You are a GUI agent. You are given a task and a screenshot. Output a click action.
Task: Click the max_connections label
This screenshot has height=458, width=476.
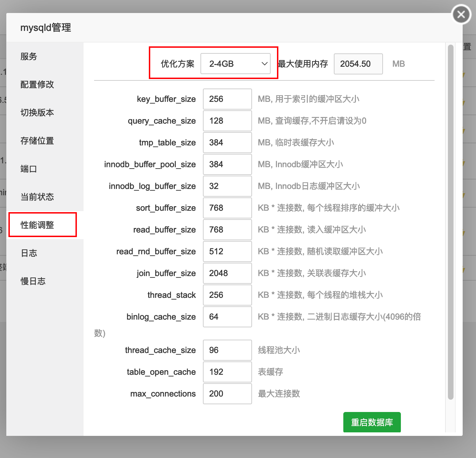tap(163, 394)
